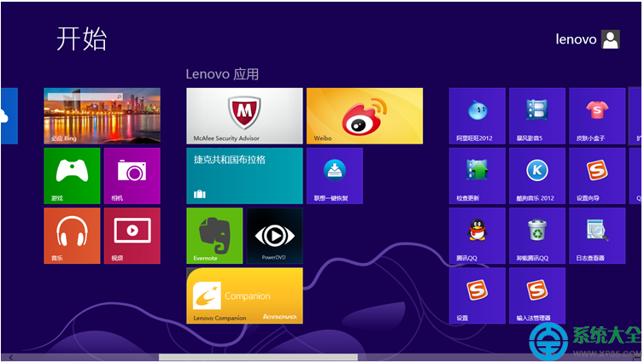Viewport: 644px width, 363px height.
Task: Open the 设置向导 wizard tile
Action: (x=597, y=176)
